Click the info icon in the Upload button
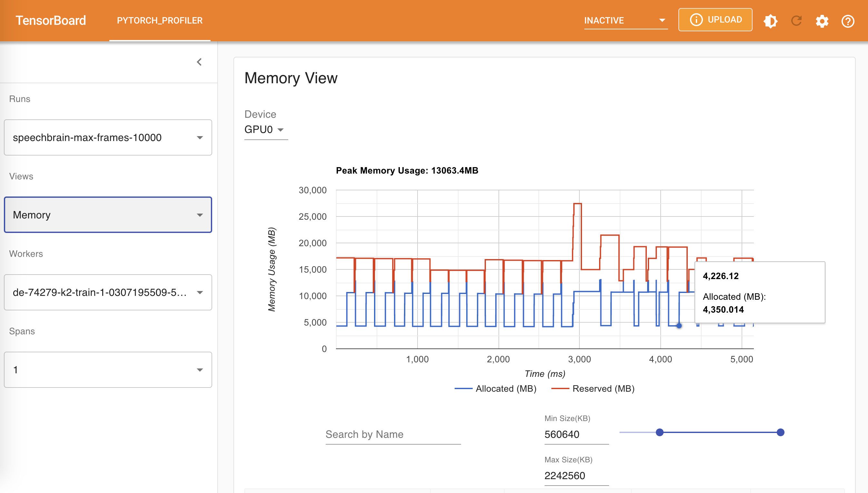Screen dimensions: 868x493 tap(696, 20)
